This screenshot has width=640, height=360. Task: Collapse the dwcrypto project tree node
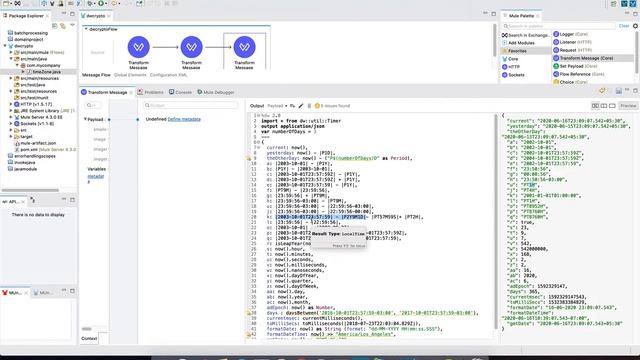point(5,46)
